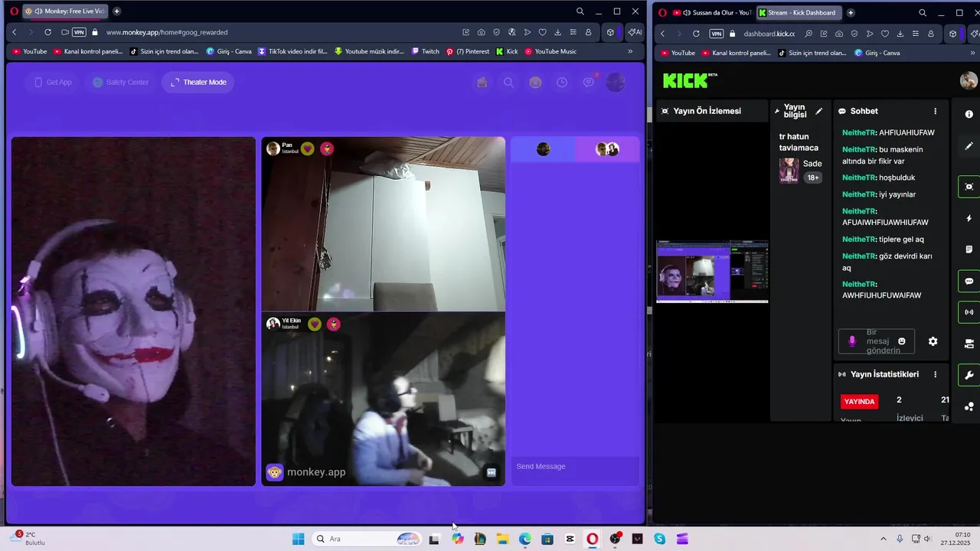Open the (7) Pinterest bookmark
Image resolution: width=980 pixels, height=551 pixels.
tap(468, 51)
